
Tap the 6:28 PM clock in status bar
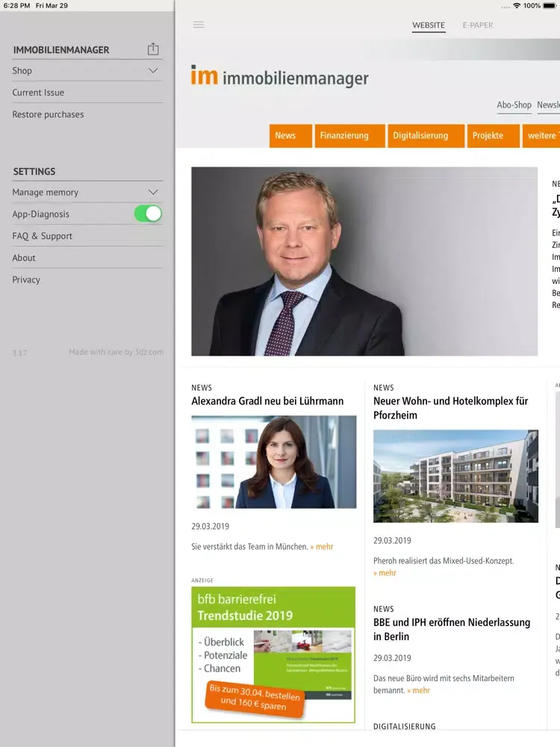pos(16,6)
